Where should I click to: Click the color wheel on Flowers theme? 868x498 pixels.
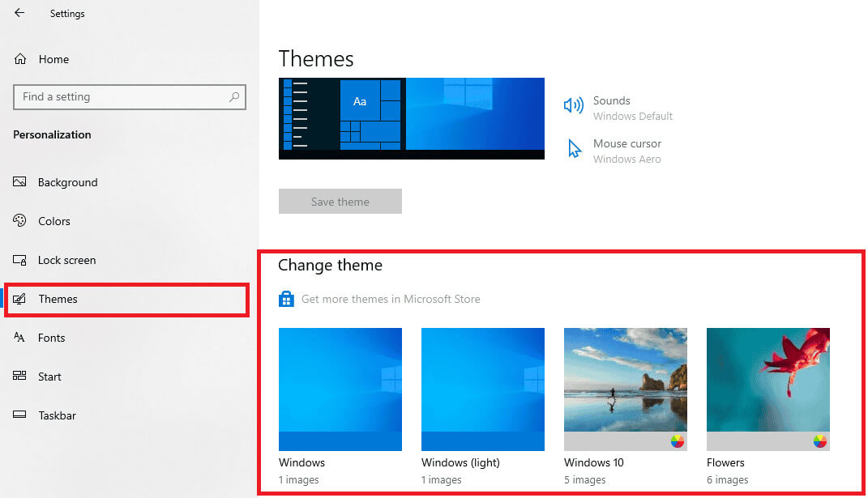820,441
